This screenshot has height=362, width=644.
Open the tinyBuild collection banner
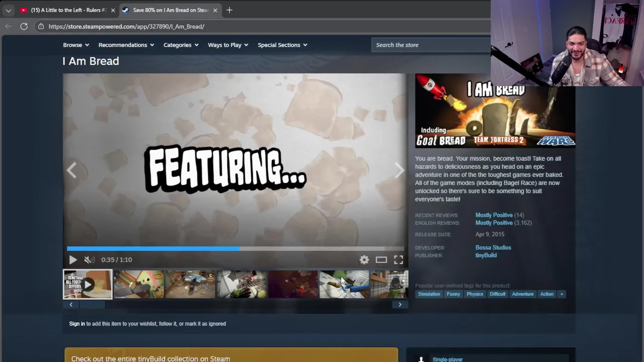point(231,355)
